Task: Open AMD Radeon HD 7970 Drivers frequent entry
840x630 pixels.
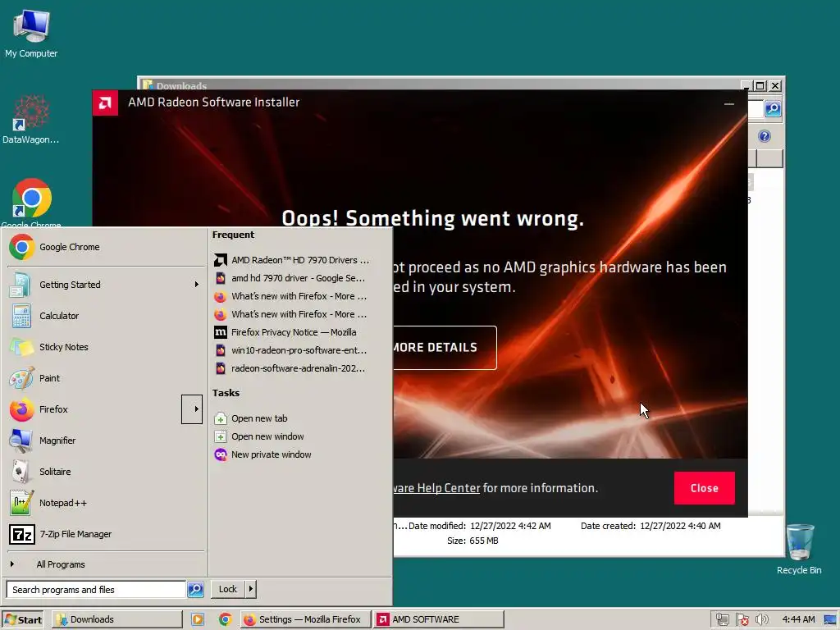Action: click(x=292, y=260)
